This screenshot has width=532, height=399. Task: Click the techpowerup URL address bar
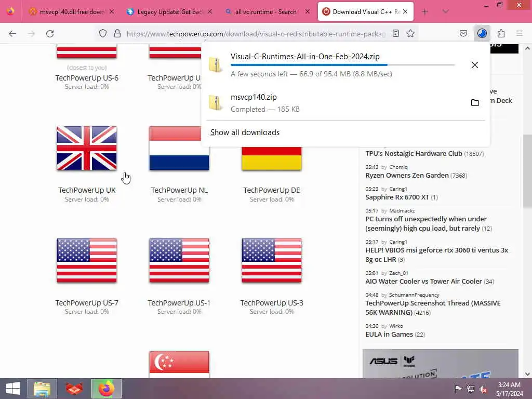tap(256, 34)
